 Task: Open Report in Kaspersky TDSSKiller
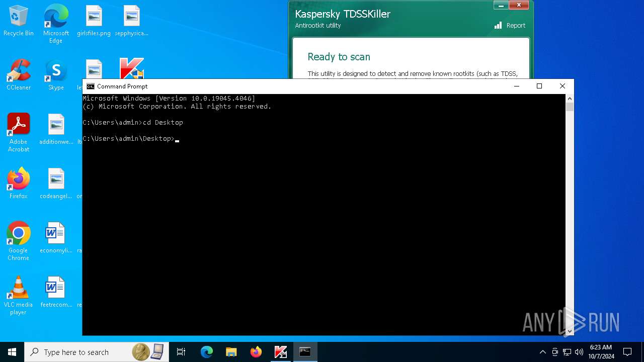tap(510, 26)
